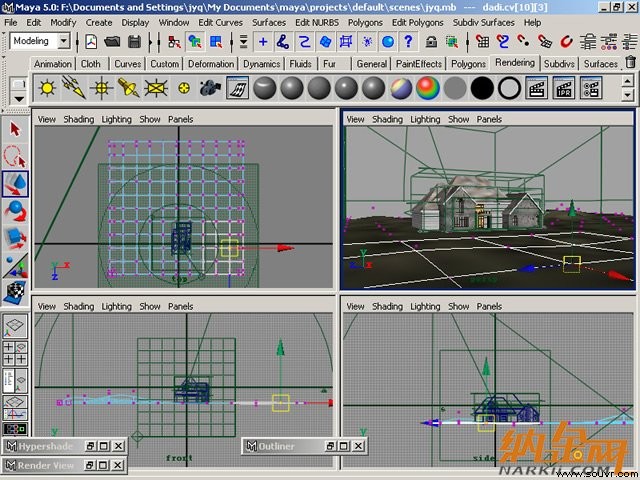Open perspective view Lighting menu

point(425,119)
